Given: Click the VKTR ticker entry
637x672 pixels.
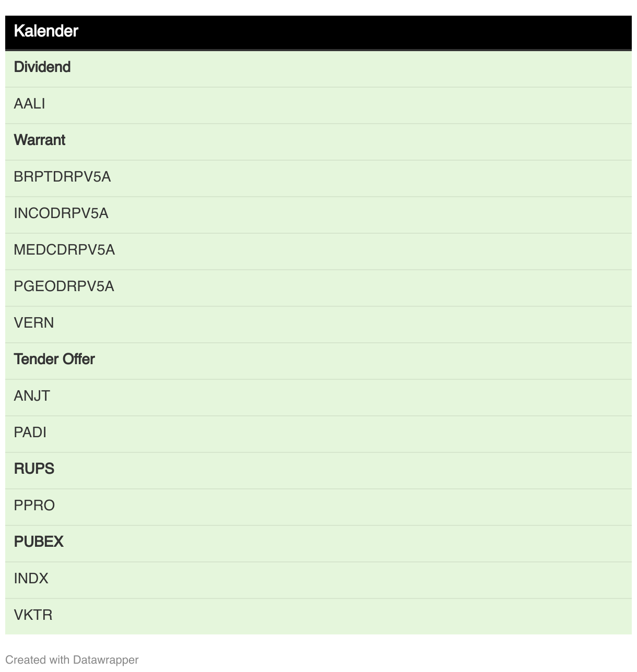Looking at the screenshot, I should click(x=33, y=615).
